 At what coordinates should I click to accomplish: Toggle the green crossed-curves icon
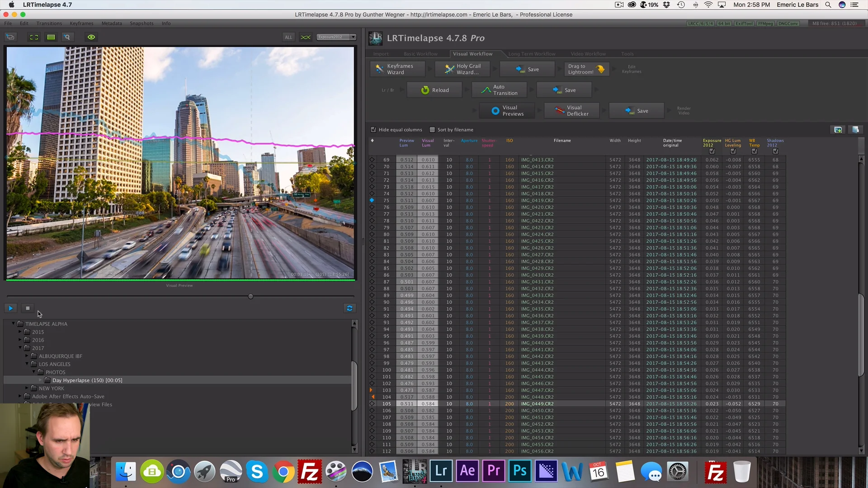point(306,37)
